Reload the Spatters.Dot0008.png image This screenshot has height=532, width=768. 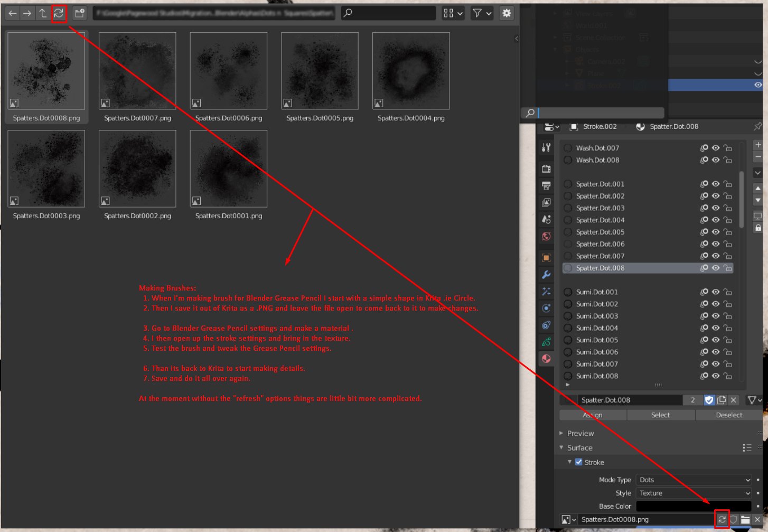(x=722, y=519)
